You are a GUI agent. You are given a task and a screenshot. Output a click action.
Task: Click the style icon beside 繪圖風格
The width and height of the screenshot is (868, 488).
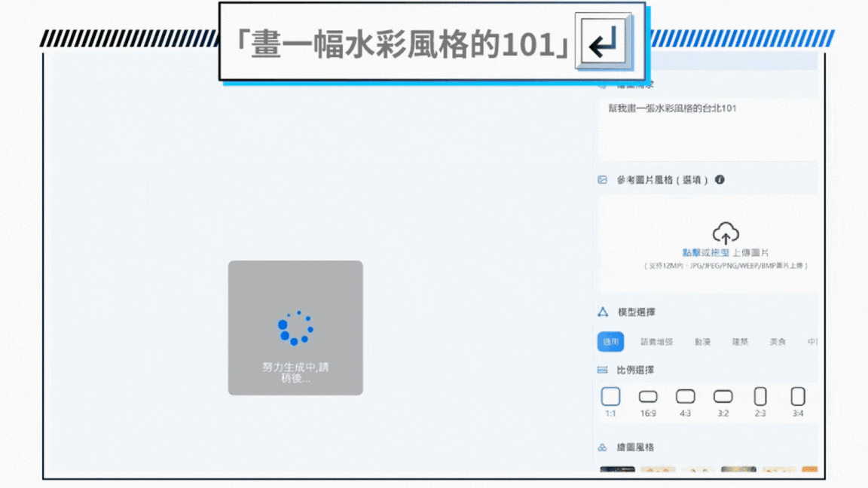pos(602,447)
